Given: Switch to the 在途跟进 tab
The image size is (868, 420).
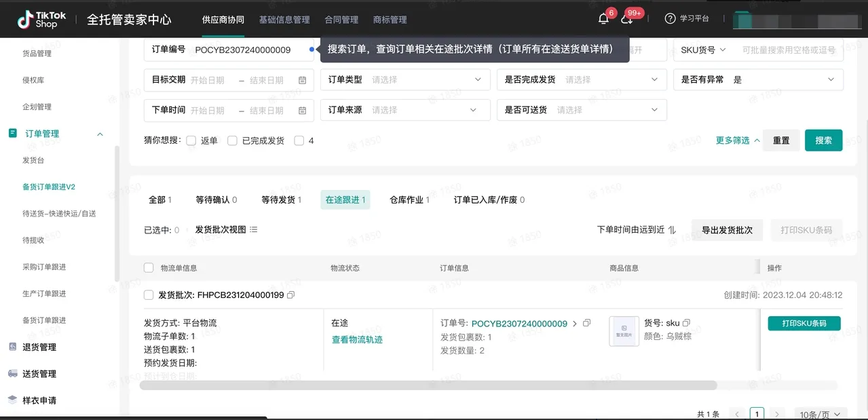Looking at the screenshot, I should point(345,200).
